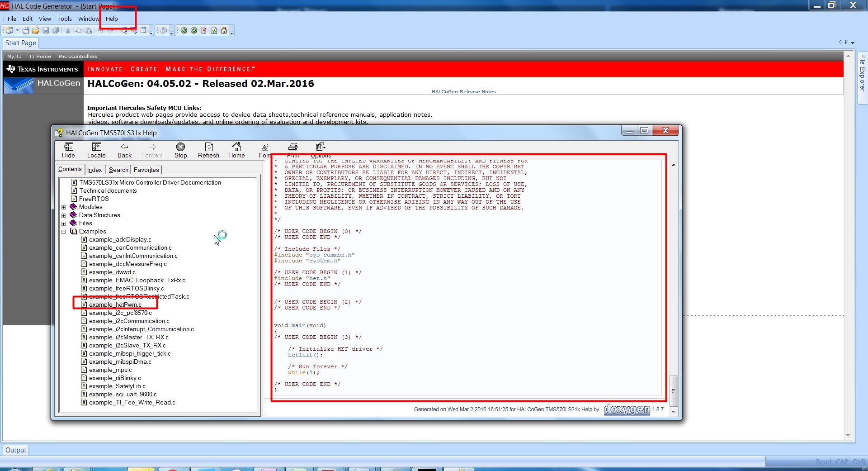This screenshot has height=471, width=868.
Task: Open example_adcDisplay.c in the tree
Action: click(117, 239)
